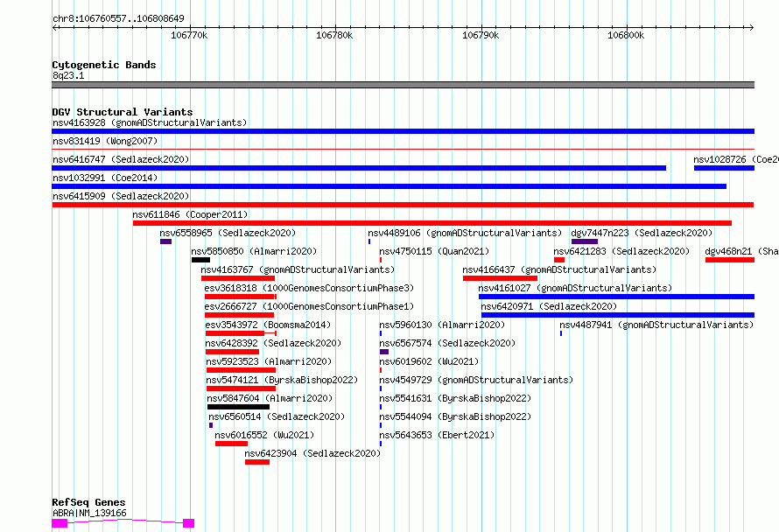Click the esv3618318 (1000GenomesConsortiumPhase3) label

pyautogui.click(x=309, y=288)
